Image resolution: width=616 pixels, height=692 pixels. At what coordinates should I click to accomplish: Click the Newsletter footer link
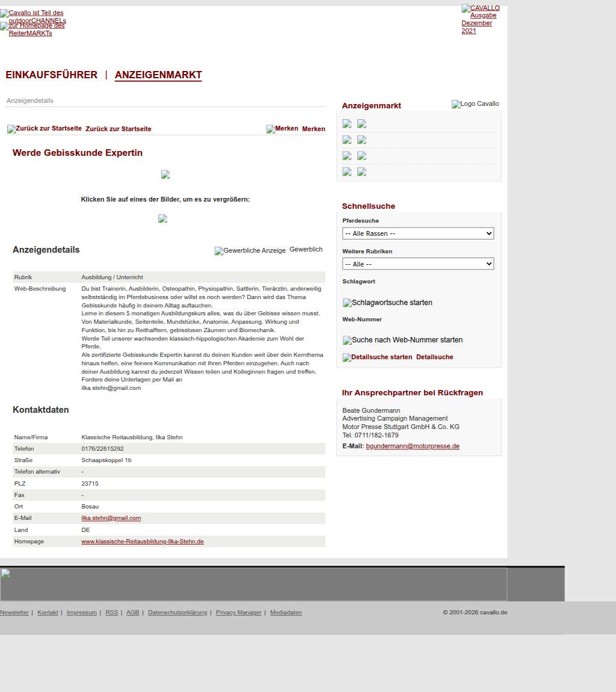(14, 613)
